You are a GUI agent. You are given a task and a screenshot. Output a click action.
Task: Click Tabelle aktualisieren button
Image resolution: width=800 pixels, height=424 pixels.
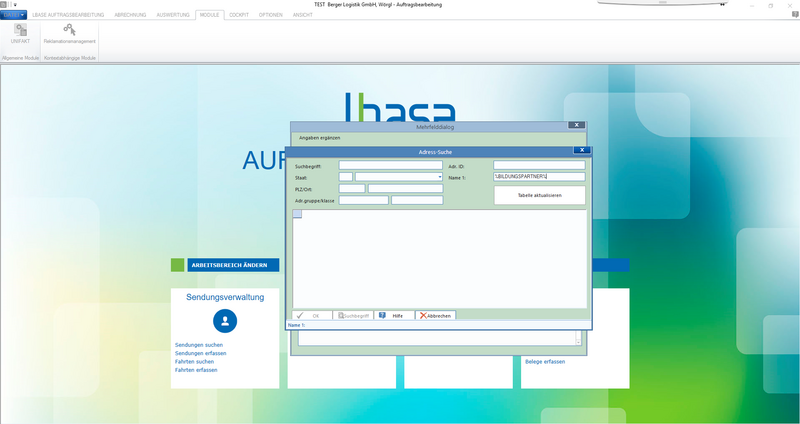539,195
